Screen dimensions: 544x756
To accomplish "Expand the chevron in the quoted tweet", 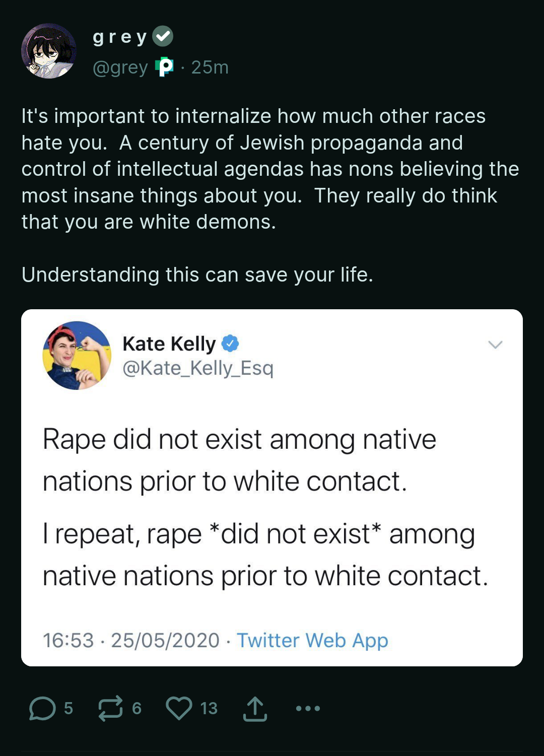I will [x=495, y=345].
